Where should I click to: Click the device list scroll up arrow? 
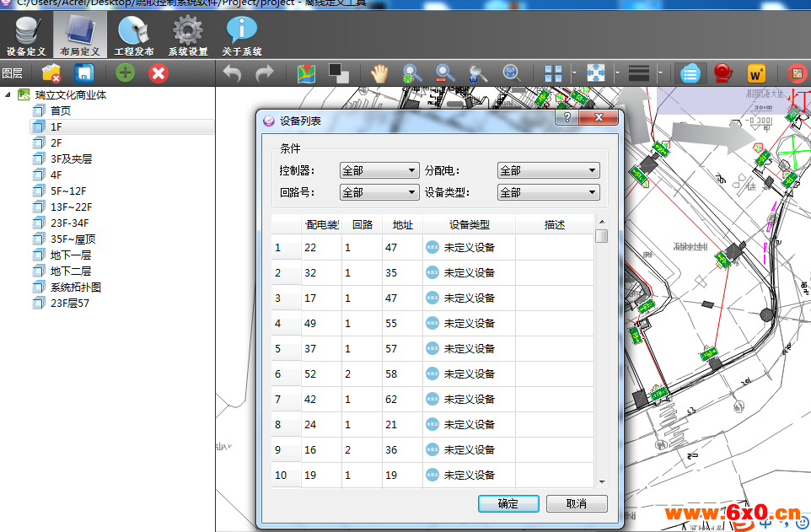(x=602, y=222)
